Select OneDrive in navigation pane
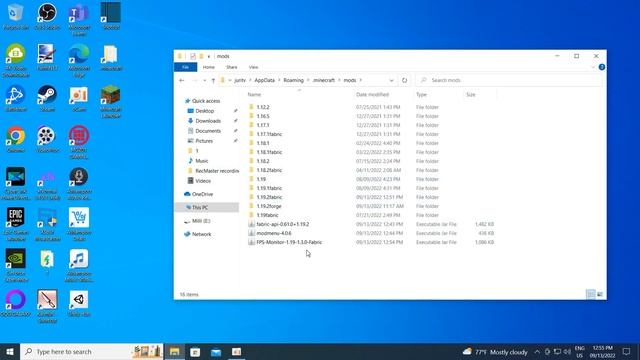This screenshot has height=360, width=640. (202, 194)
